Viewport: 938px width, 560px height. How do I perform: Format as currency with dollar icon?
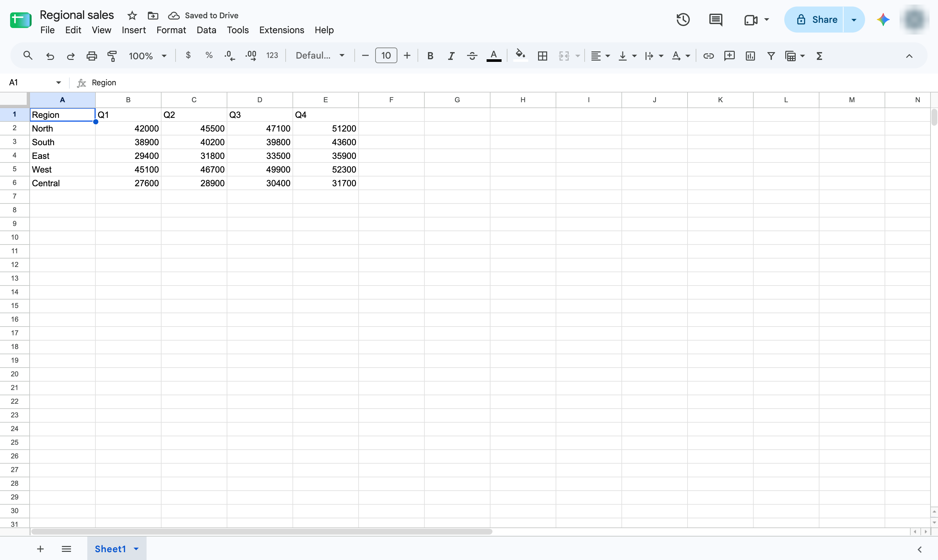point(188,55)
